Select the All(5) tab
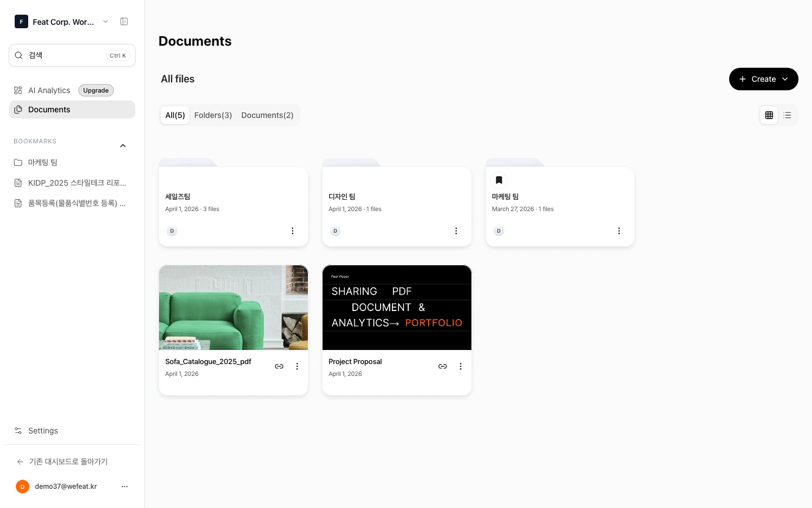 coord(175,115)
